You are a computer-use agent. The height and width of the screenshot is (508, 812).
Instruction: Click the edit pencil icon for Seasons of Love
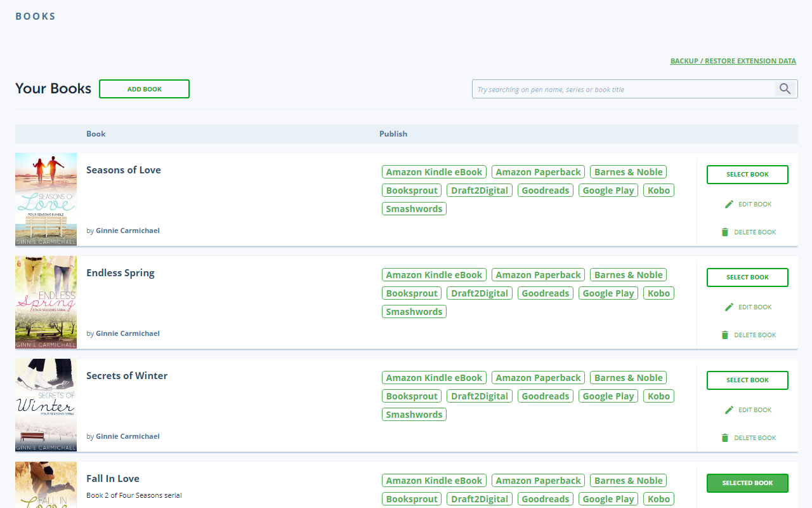point(729,204)
